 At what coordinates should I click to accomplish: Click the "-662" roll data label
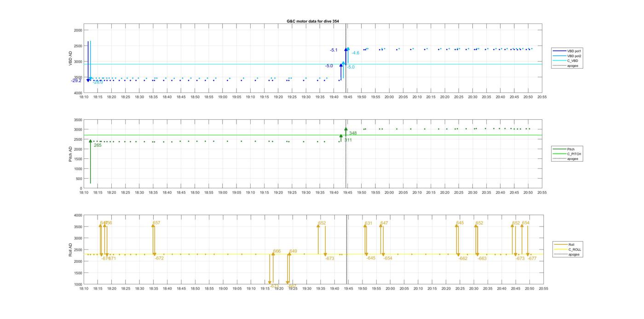(x=463, y=259)
